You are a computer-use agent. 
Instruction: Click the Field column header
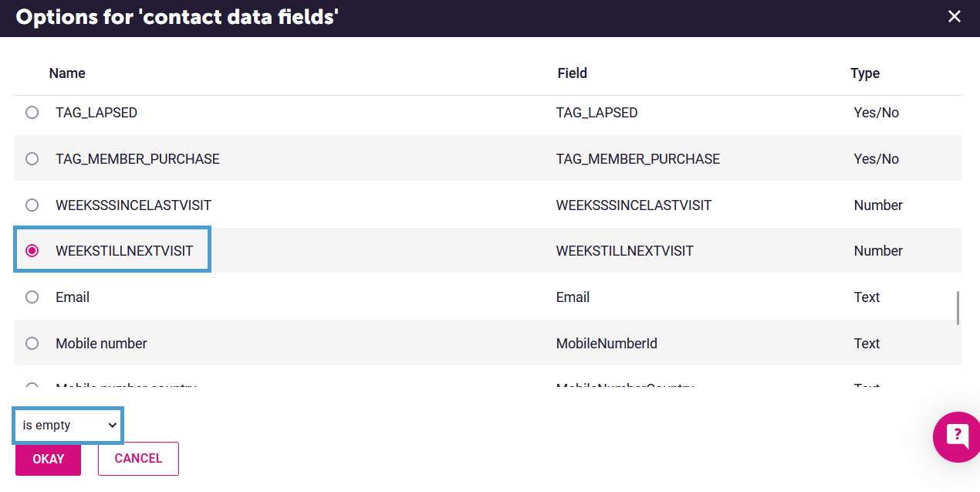point(573,73)
